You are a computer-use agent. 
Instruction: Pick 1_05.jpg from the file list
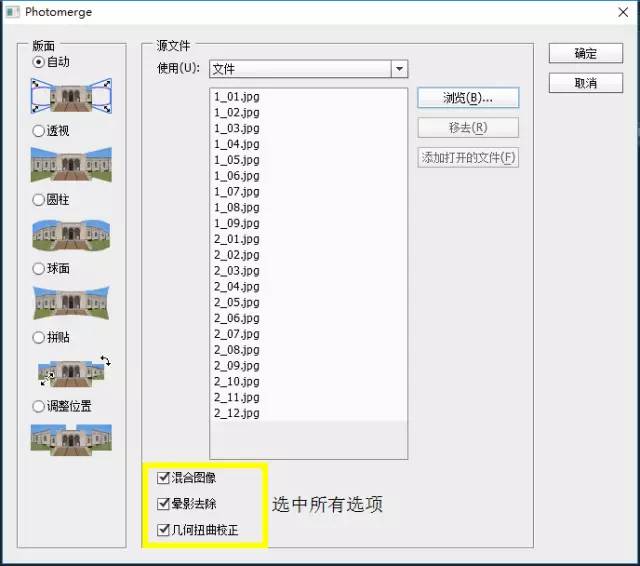point(237,160)
